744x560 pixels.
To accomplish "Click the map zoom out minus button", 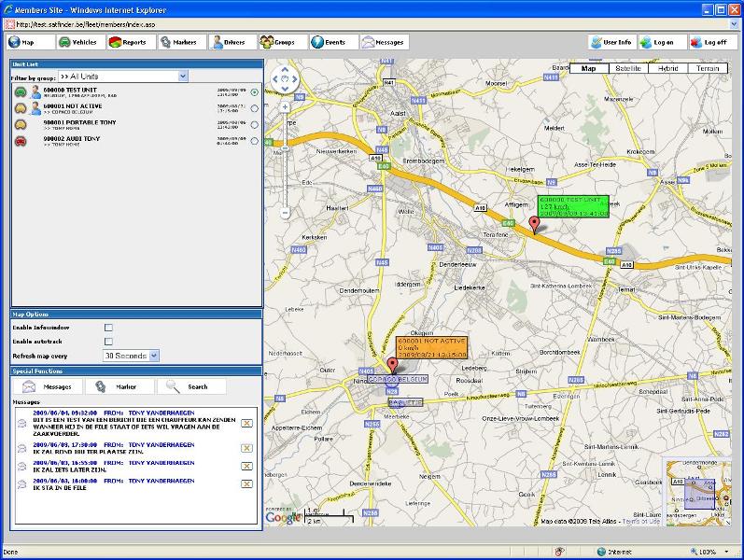I will [x=286, y=213].
